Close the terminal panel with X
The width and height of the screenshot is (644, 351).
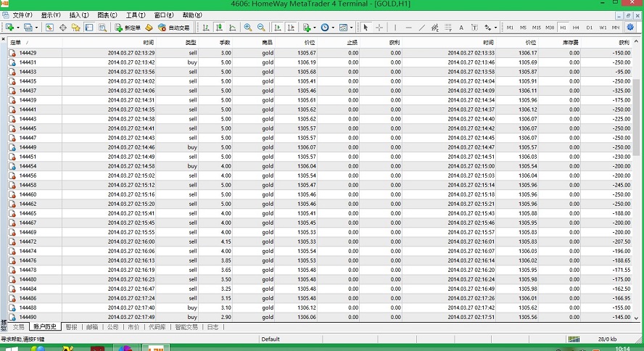pos(4,39)
